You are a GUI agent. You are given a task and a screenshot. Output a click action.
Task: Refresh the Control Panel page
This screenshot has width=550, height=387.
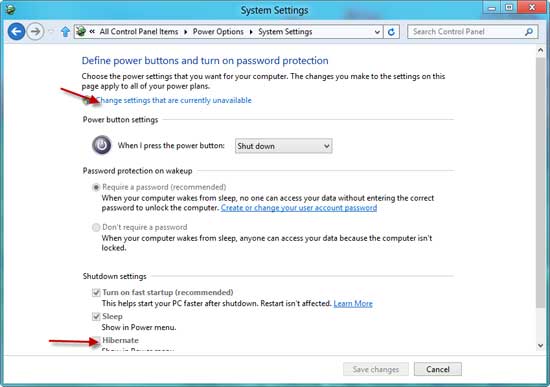tap(391, 32)
